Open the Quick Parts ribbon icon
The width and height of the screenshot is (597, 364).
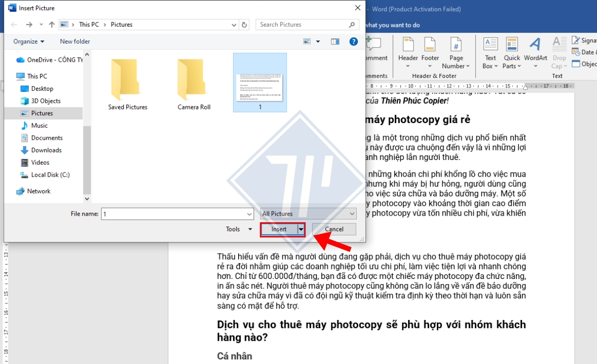(512, 51)
